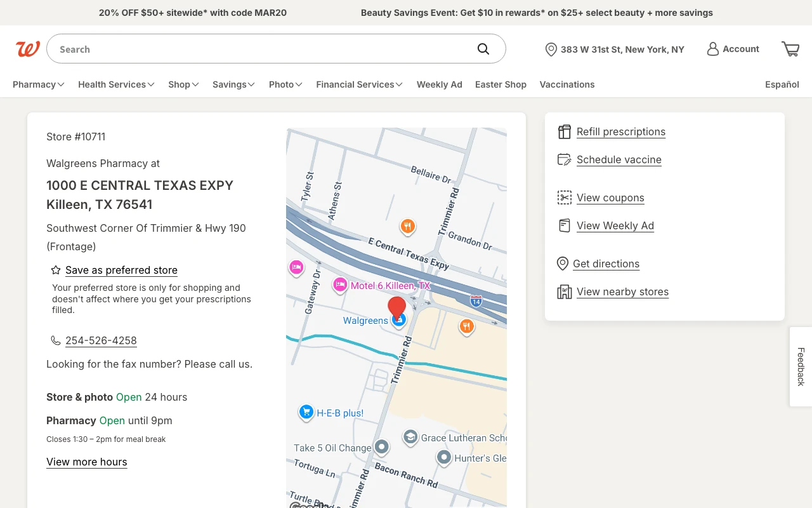
Task: Expand the Pharmacy menu
Action: (x=38, y=84)
